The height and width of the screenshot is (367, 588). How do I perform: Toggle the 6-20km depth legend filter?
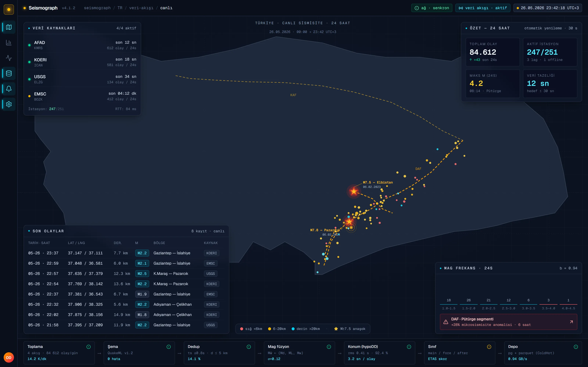pyautogui.click(x=277, y=329)
